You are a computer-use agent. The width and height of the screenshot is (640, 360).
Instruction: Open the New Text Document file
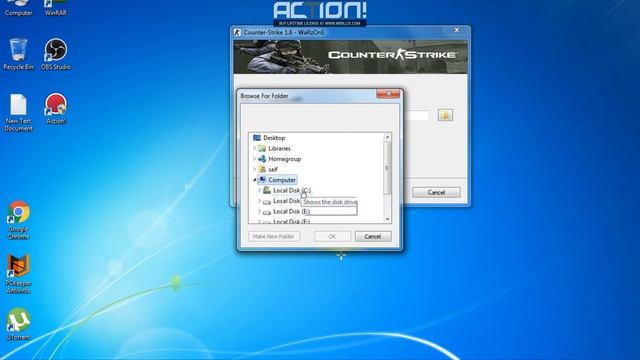point(18,112)
